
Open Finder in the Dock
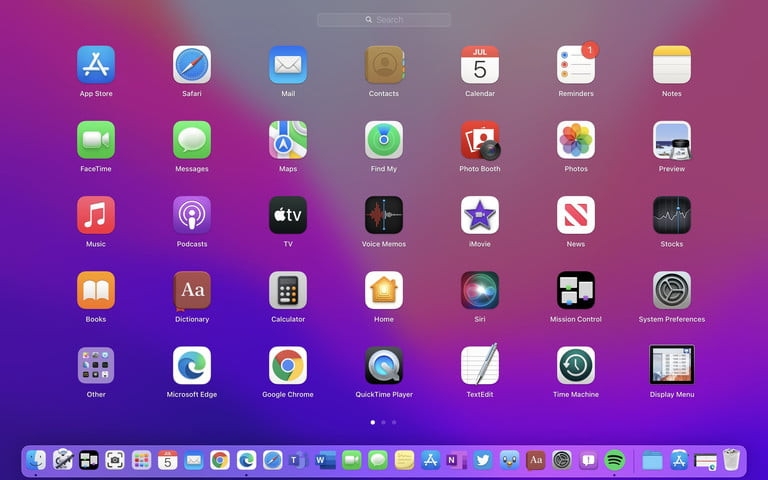coord(36,460)
